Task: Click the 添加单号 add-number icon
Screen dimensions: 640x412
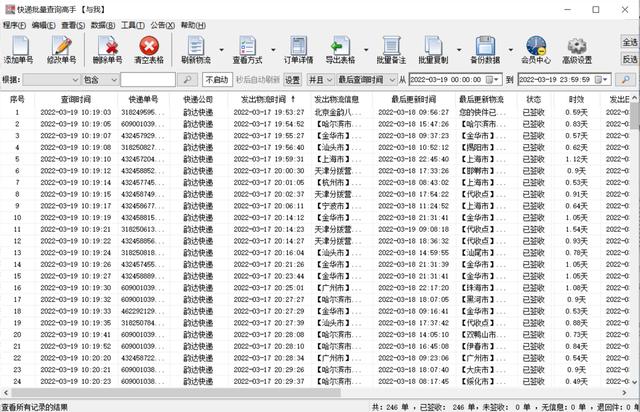Action: click(x=19, y=49)
